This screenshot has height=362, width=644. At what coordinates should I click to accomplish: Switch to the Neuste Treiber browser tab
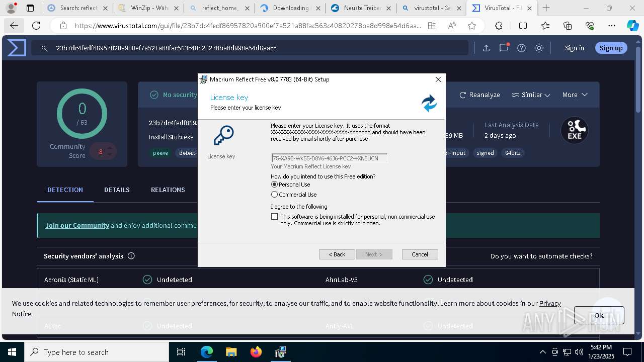(360, 8)
